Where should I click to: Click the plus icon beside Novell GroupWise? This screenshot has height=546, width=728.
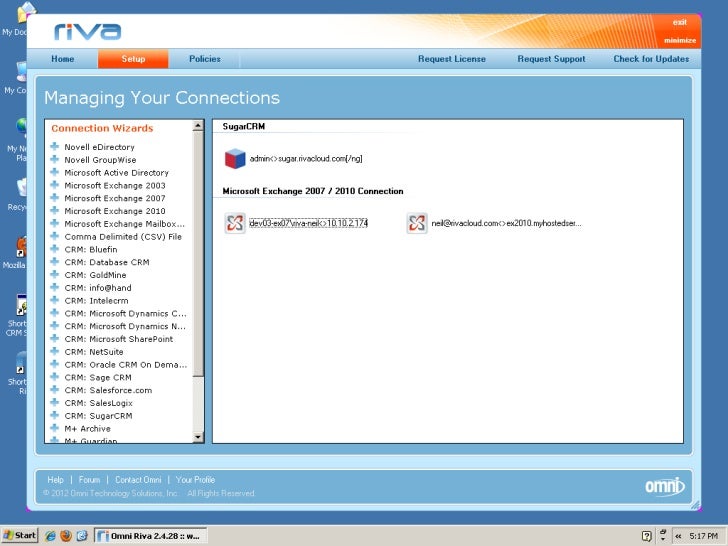pos(55,160)
